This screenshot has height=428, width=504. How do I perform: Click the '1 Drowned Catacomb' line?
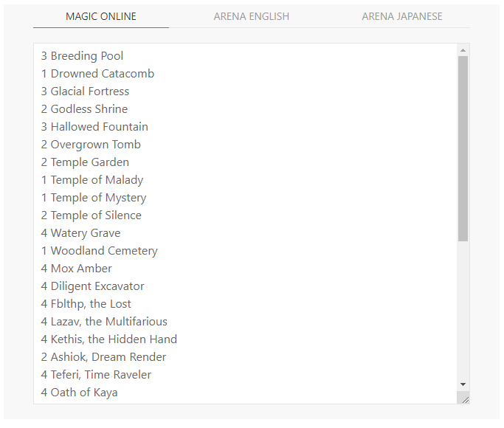coord(97,74)
